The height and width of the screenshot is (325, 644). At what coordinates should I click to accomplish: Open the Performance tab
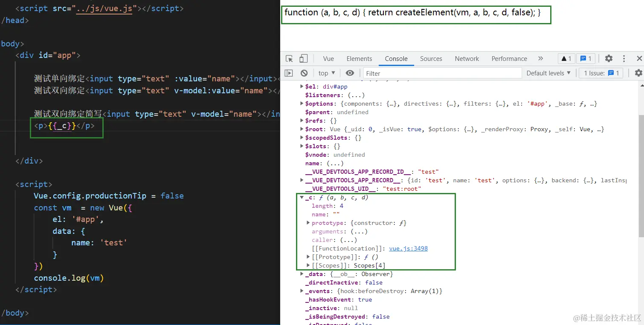pyautogui.click(x=509, y=59)
